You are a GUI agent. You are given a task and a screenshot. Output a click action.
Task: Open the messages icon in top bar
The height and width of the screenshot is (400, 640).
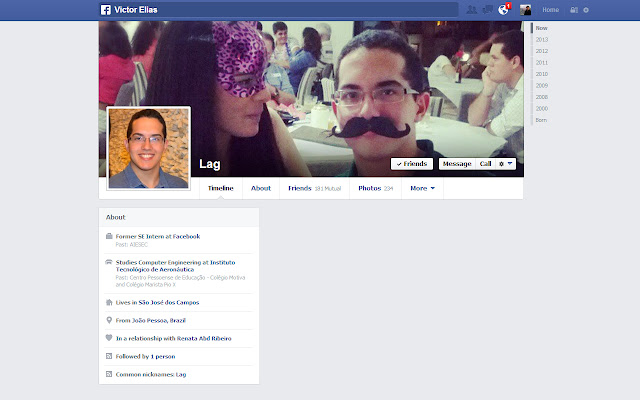point(487,10)
